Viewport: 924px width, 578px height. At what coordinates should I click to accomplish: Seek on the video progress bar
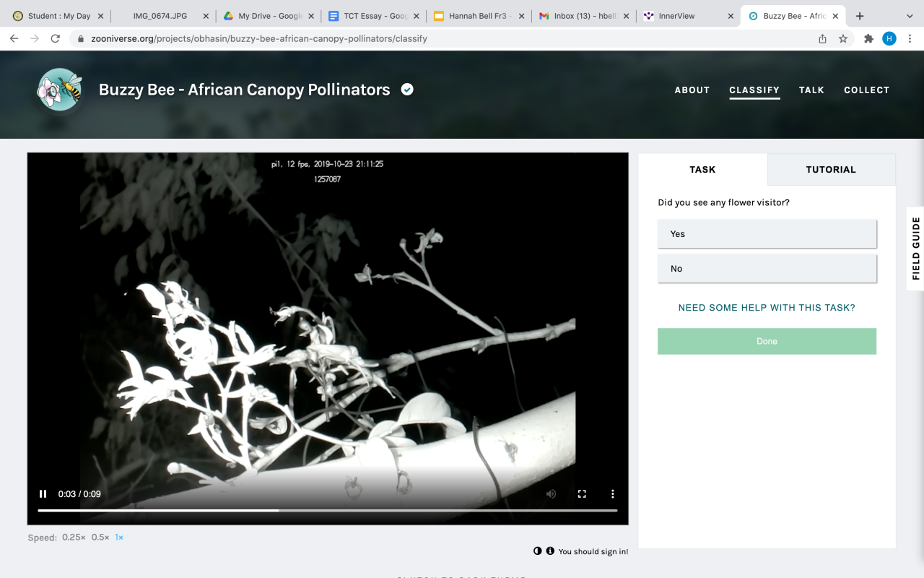pyautogui.click(x=328, y=510)
